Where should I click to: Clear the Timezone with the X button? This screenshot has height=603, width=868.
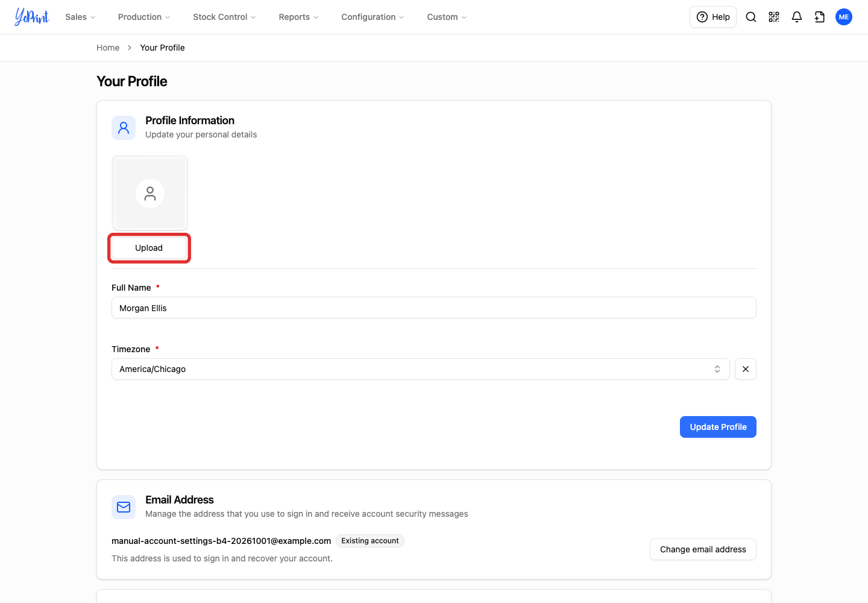point(746,369)
